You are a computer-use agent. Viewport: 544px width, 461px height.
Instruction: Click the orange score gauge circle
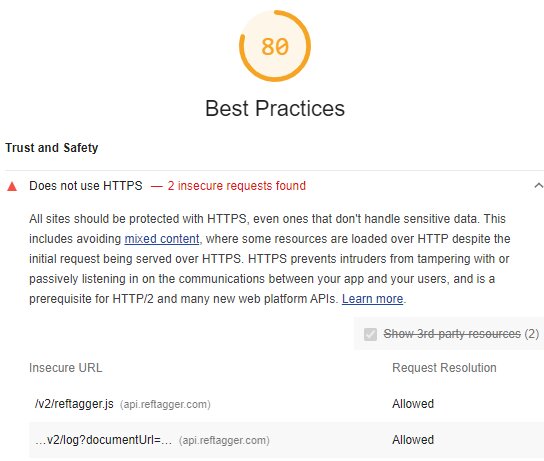pyautogui.click(x=275, y=46)
